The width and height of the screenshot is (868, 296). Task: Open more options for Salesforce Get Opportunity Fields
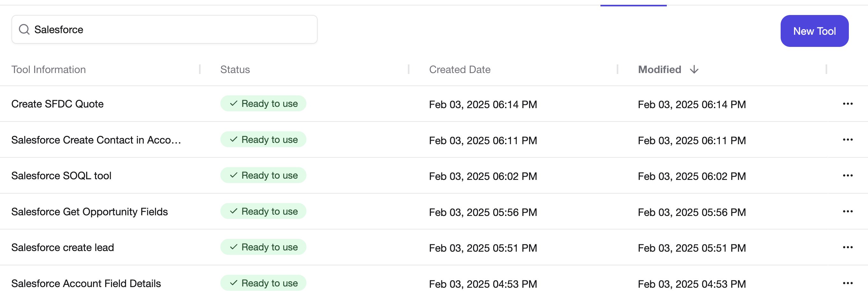[848, 211]
